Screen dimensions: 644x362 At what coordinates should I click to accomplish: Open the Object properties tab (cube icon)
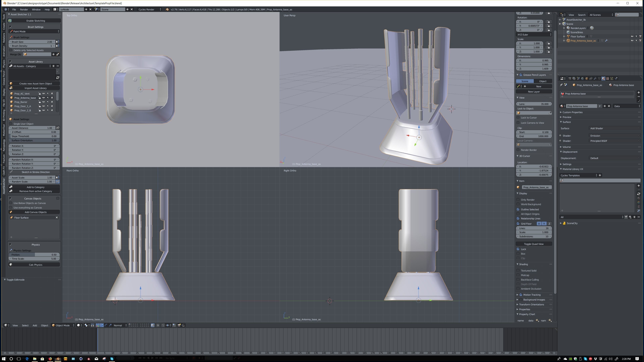pos(587,78)
